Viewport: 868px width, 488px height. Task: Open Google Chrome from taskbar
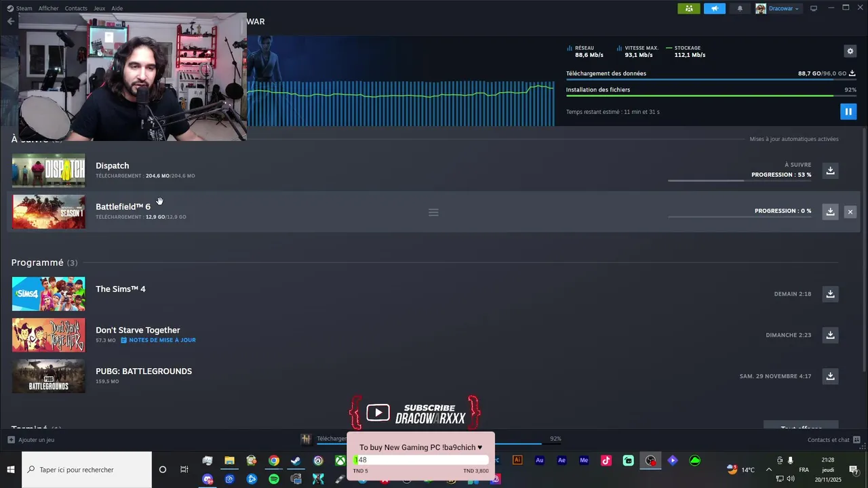[x=273, y=461]
